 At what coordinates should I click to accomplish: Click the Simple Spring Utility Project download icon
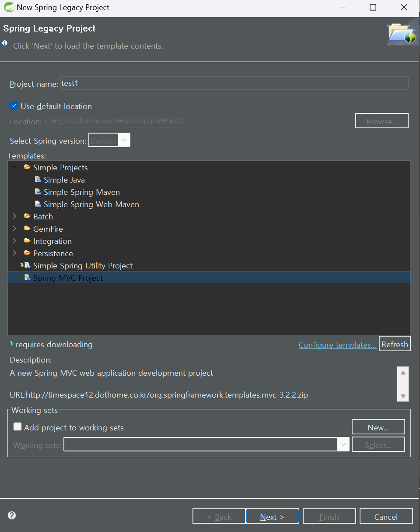[25, 265]
